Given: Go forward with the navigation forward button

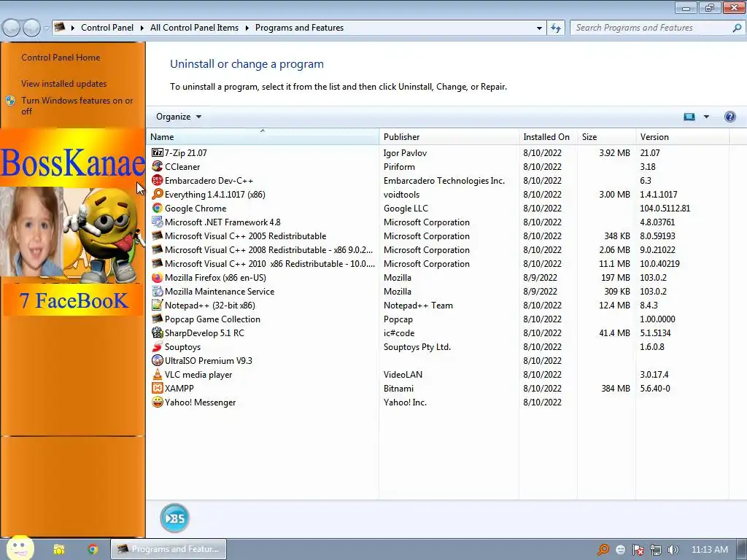Looking at the screenshot, I should click(x=31, y=28).
